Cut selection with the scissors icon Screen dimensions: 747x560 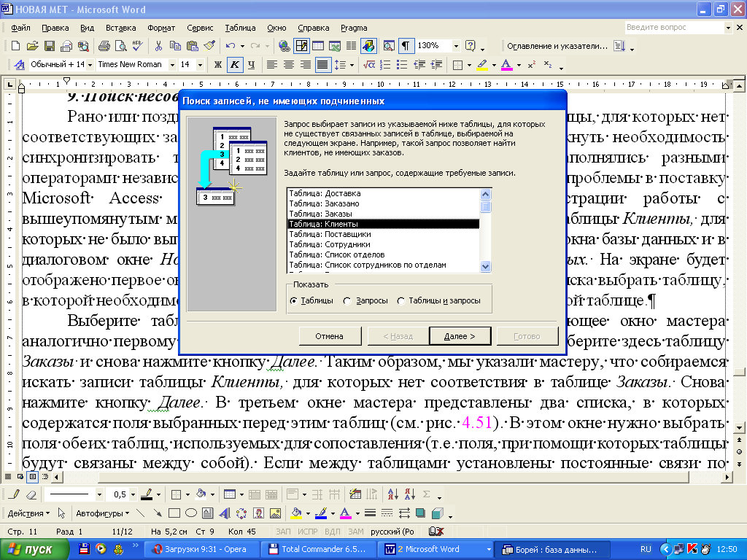click(158, 46)
